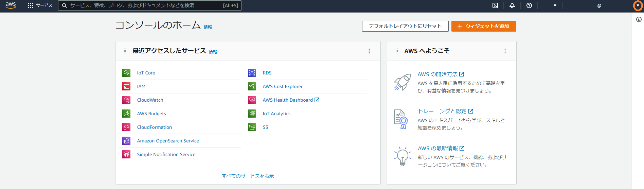Click the デフォルトレイアウトにリセット button
644x189 pixels.
pos(405,26)
